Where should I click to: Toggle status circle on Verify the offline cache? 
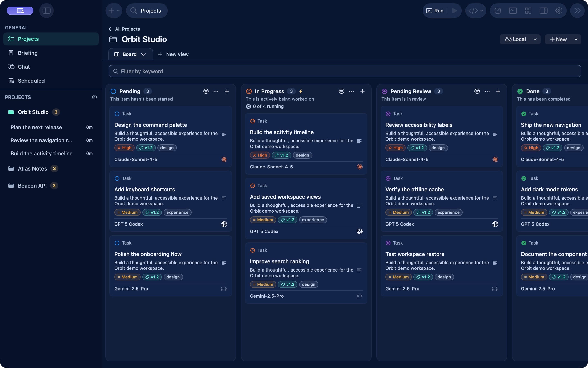[388, 178]
